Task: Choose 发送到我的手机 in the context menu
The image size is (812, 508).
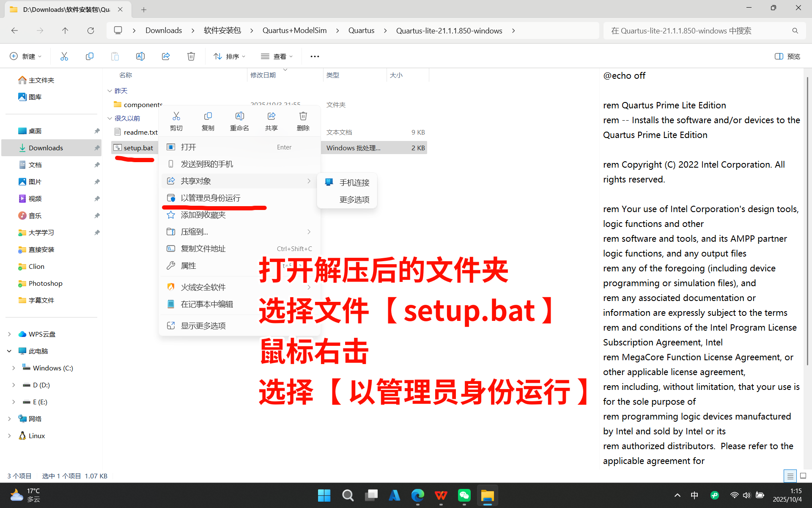Action: [239, 164]
